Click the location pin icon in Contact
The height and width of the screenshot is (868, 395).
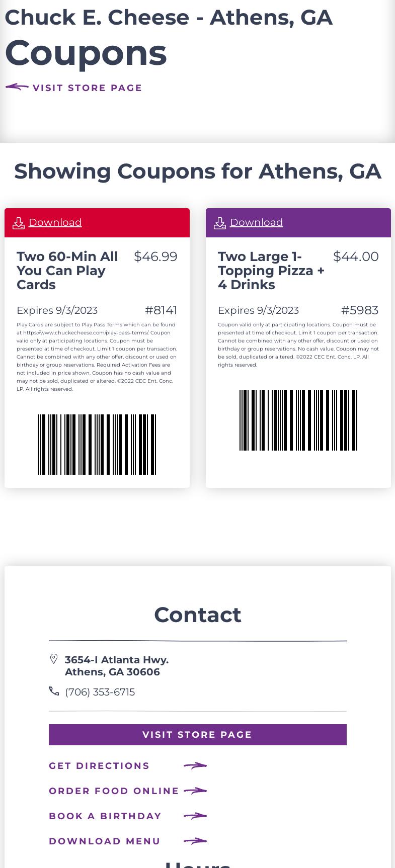pyautogui.click(x=54, y=659)
